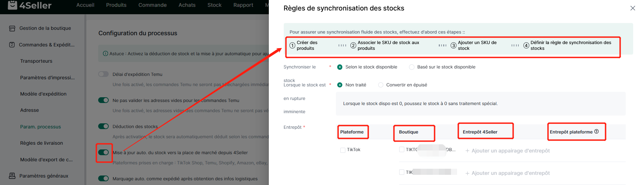Click first Ajouter un appairage d'entrepôt link

click(508, 151)
